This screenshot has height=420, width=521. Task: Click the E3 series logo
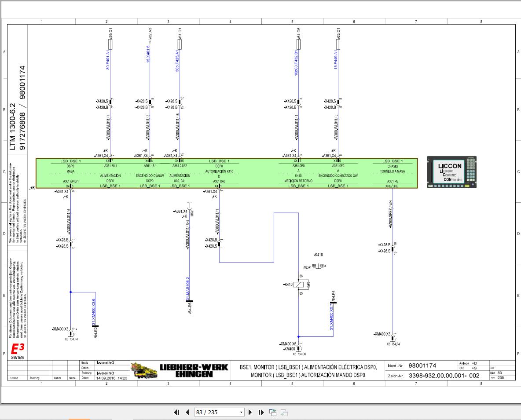click(17, 351)
